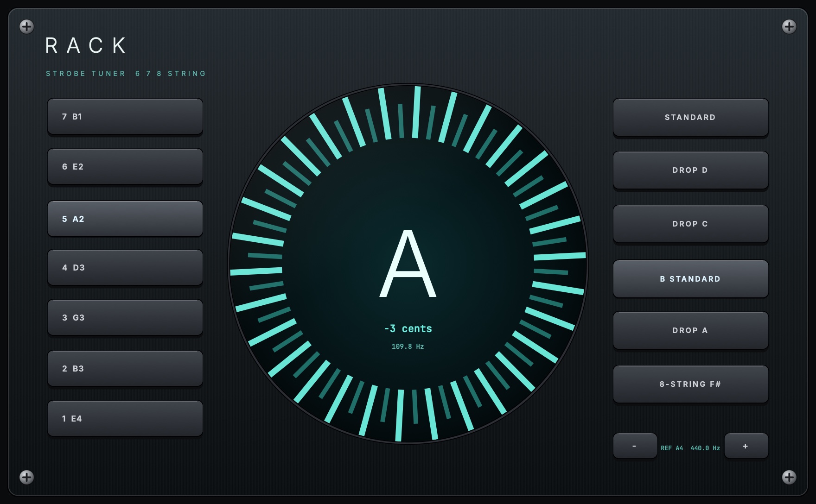
Task: Increase reference pitch with plus button
Action: [x=746, y=446]
